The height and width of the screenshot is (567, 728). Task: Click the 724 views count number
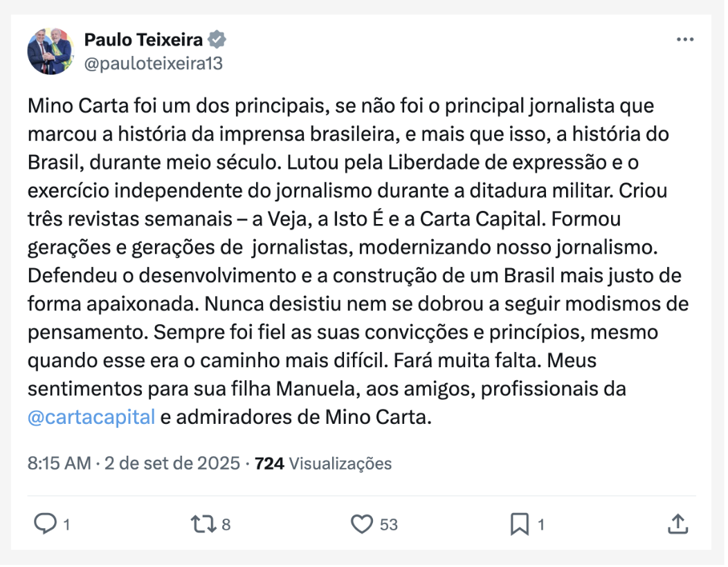pos(269,463)
